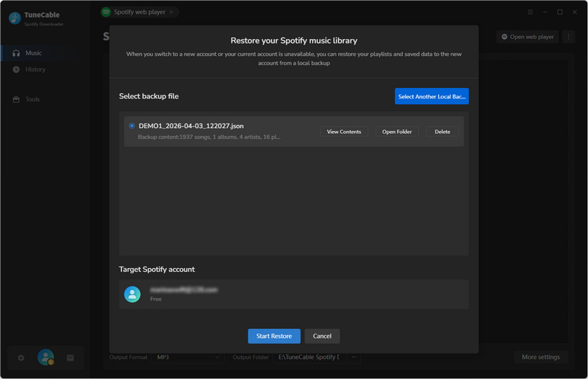The height and width of the screenshot is (379, 588).
Task: Click the Backup content 1937 songs text
Action: tap(209, 137)
